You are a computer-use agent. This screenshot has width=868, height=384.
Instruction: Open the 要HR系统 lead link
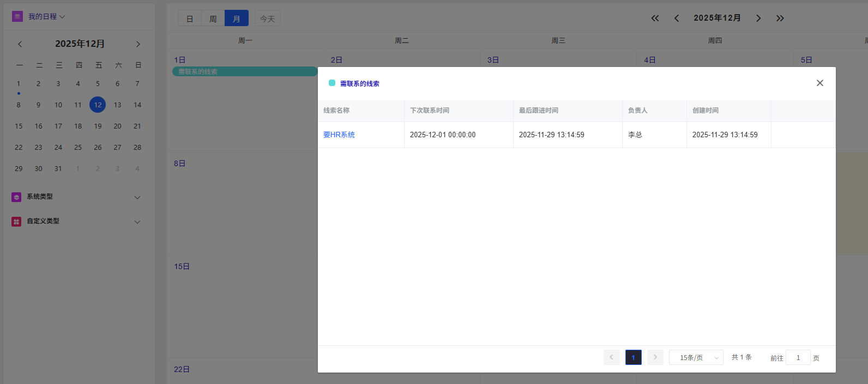pyautogui.click(x=339, y=135)
